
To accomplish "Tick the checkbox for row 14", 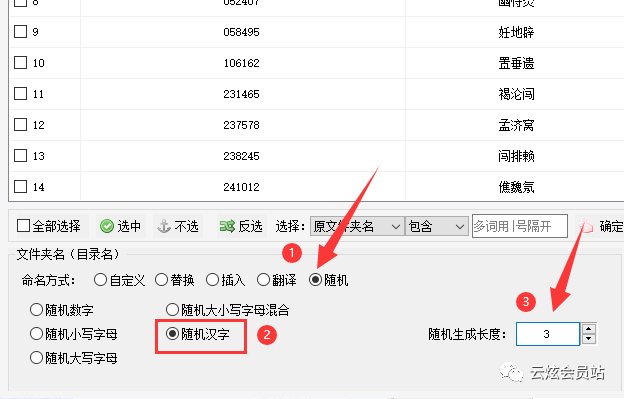I will 20,187.
